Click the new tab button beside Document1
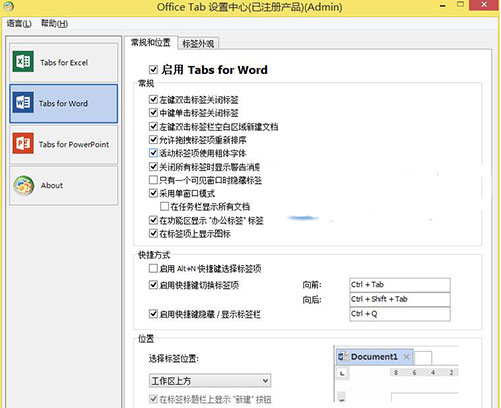501x408 pixels. coord(423,358)
